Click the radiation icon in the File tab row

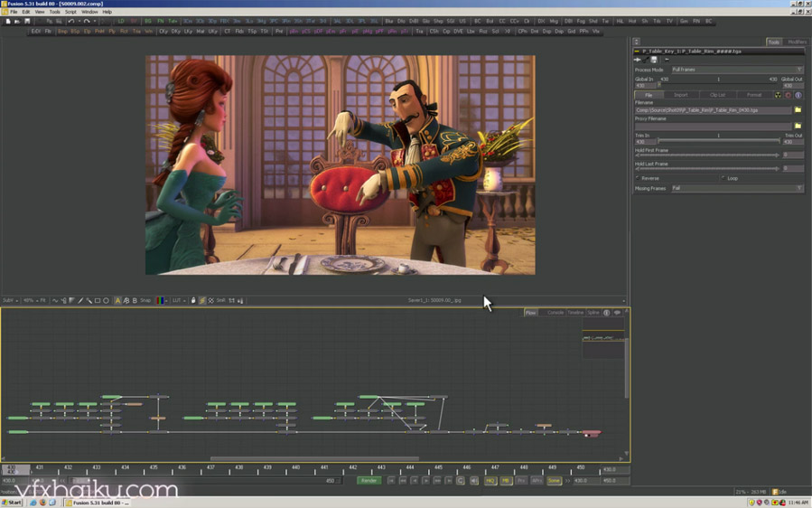pyautogui.click(x=778, y=95)
